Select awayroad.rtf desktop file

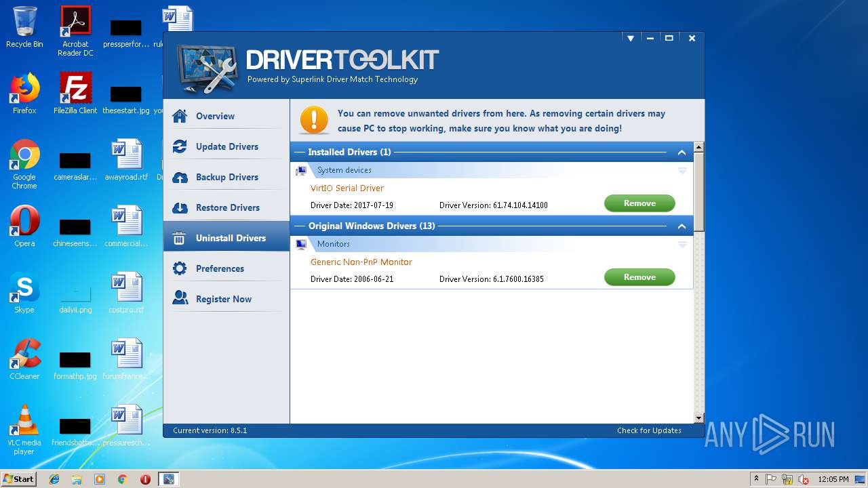[x=126, y=160]
